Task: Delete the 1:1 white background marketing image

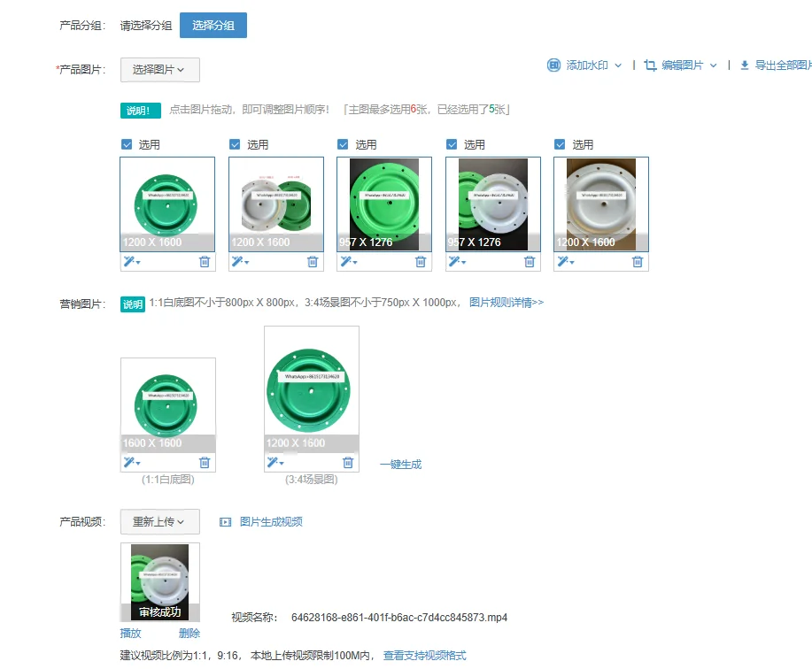Action: [x=205, y=463]
